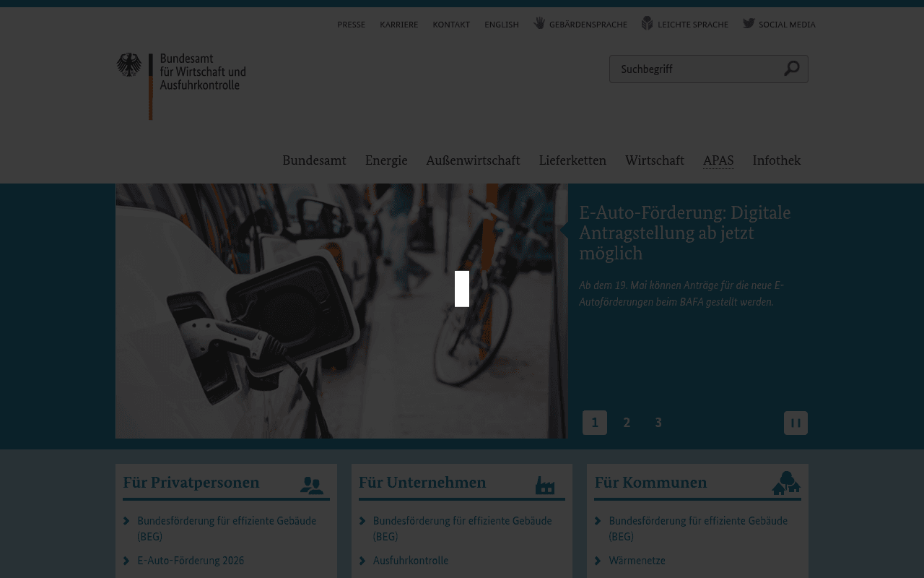Screen dimensions: 924x578
Task: Open the Für Kommunen heading
Action: click(651, 482)
